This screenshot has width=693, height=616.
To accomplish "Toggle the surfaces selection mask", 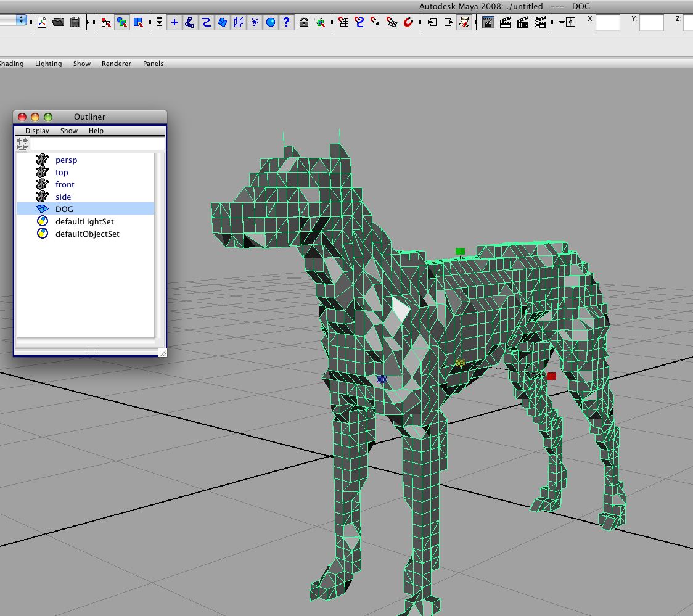I will pyautogui.click(x=223, y=22).
